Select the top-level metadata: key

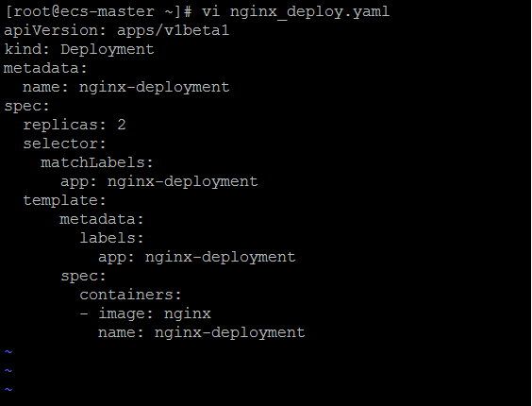46,68
